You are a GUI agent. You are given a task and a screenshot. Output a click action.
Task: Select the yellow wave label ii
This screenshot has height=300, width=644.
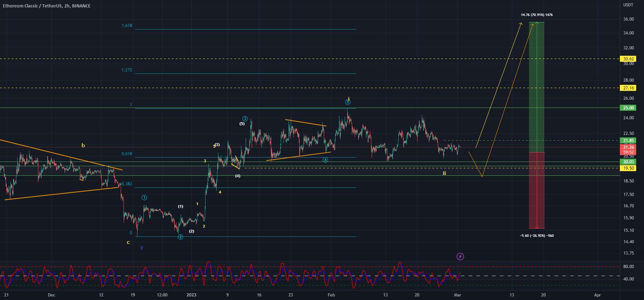click(x=444, y=173)
